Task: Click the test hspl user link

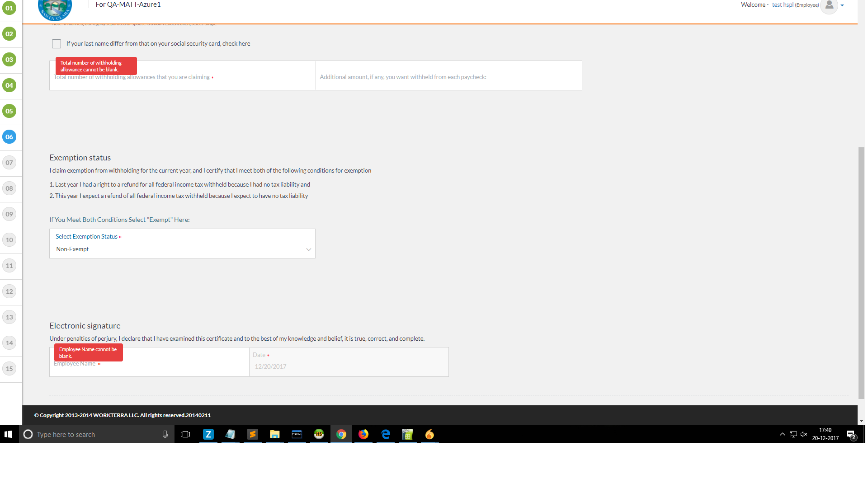Action: (x=783, y=5)
